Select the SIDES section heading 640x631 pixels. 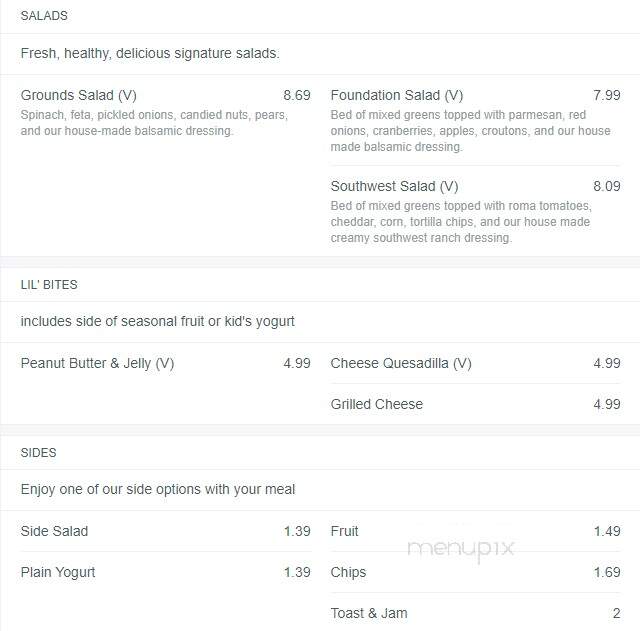point(38,453)
